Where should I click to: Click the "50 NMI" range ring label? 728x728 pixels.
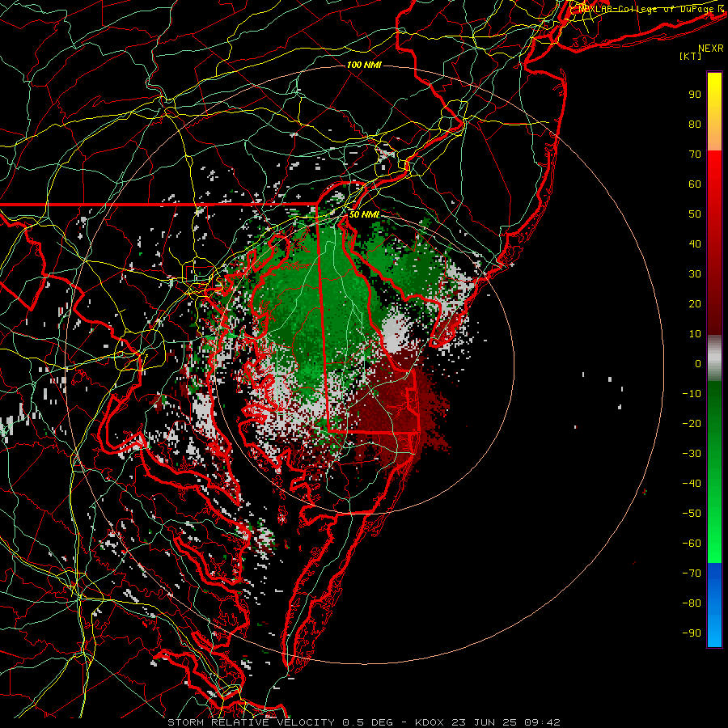point(364,214)
